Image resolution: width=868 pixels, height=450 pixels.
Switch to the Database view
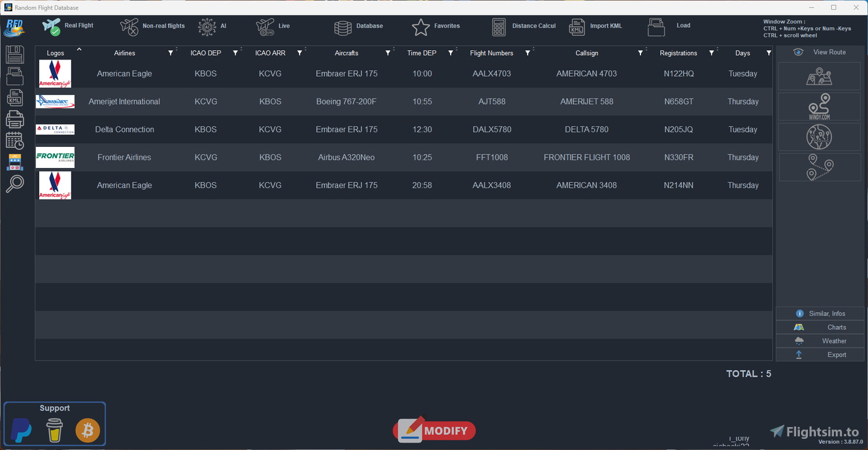[x=343, y=27]
